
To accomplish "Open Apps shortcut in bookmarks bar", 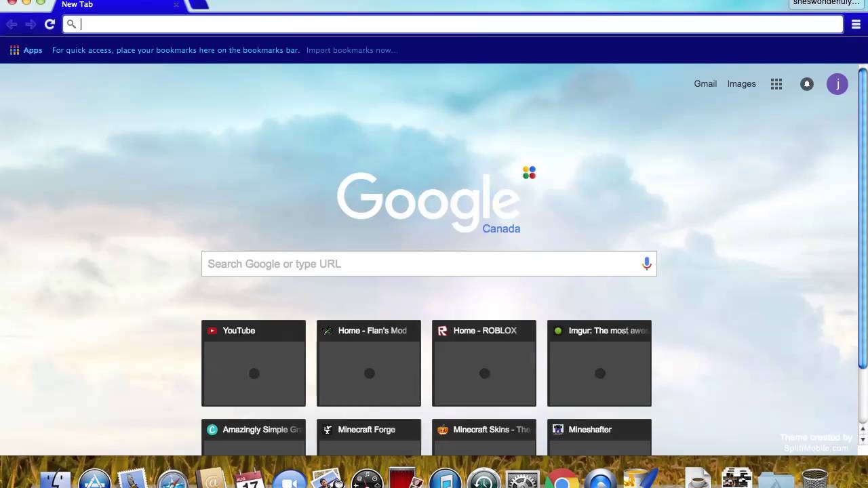I will point(26,50).
